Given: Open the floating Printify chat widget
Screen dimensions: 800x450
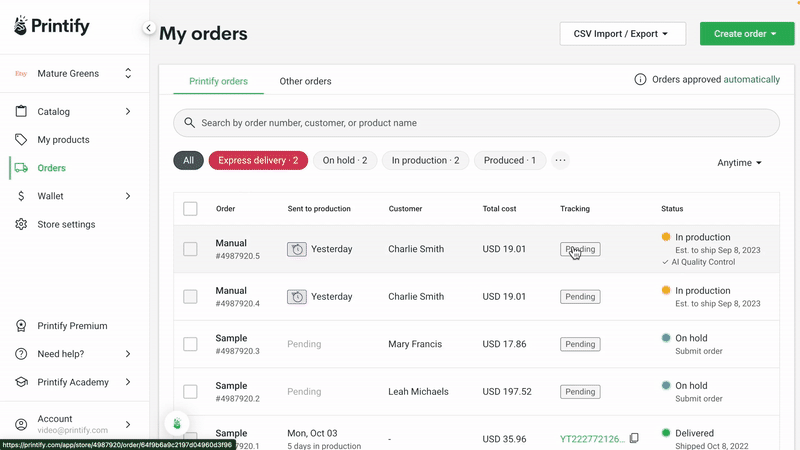Looking at the screenshot, I should [x=177, y=423].
